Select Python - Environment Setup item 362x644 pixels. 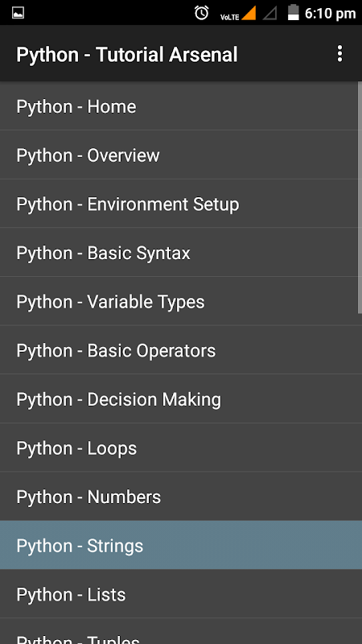click(179, 204)
